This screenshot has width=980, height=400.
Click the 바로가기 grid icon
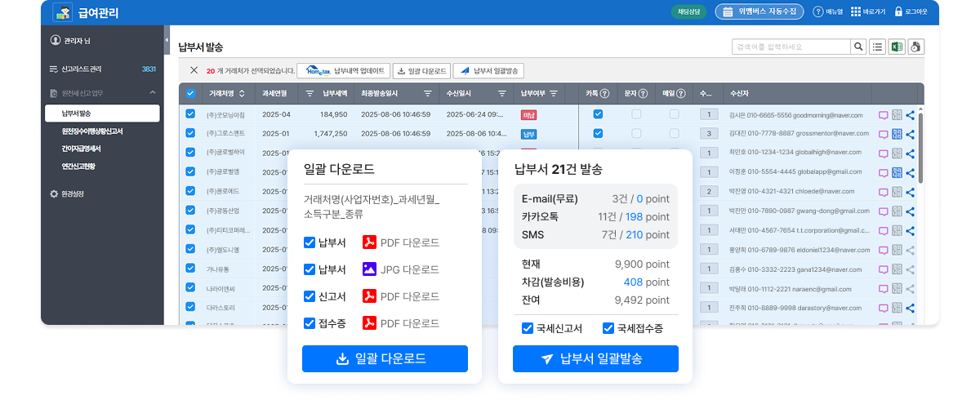tap(856, 12)
